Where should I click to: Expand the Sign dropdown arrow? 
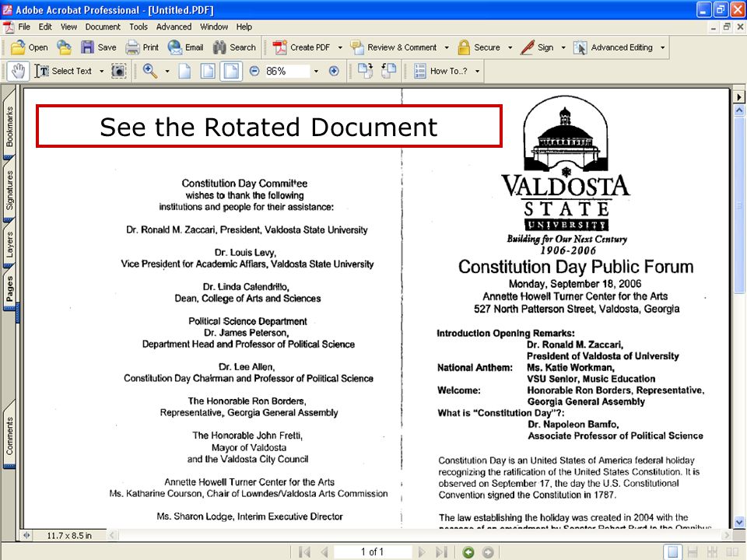tap(563, 47)
